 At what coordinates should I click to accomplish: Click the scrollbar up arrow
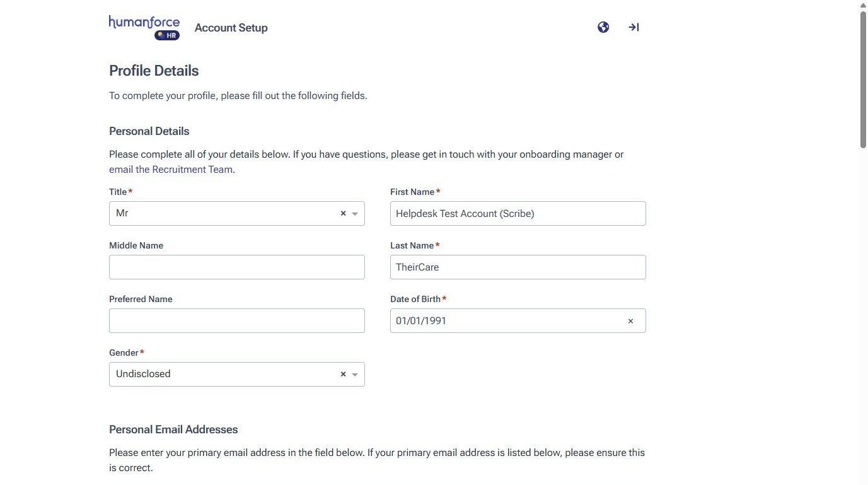(863, 5)
